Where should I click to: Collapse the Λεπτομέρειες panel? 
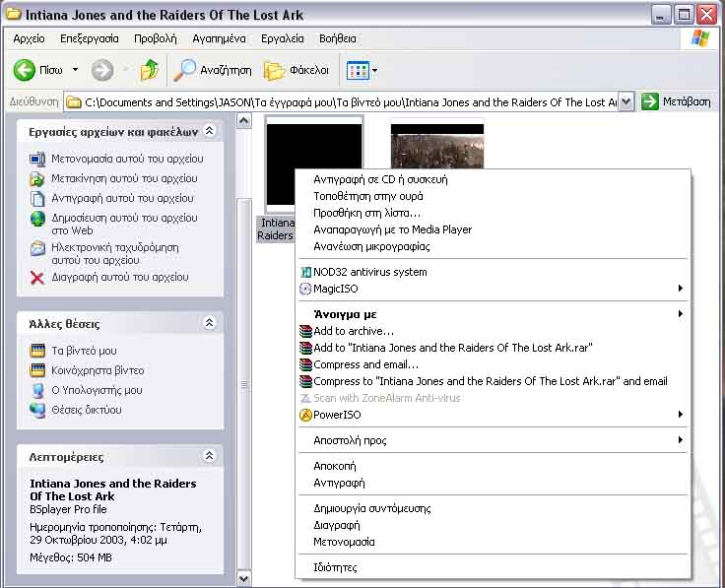pos(209,456)
